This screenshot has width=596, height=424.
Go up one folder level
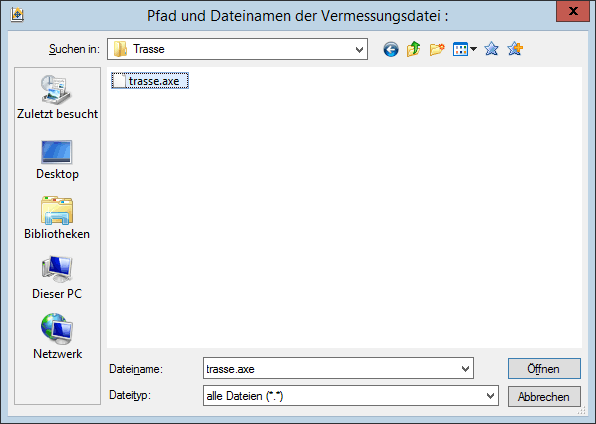point(414,49)
